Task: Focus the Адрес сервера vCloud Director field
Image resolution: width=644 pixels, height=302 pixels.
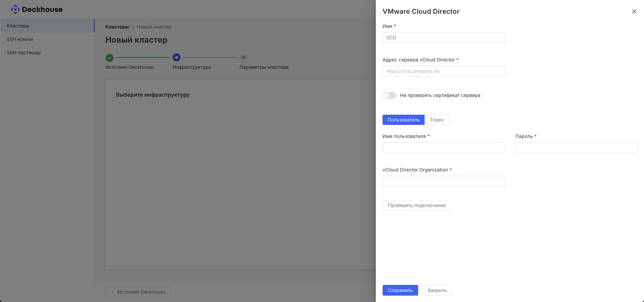Action: (x=443, y=71)
